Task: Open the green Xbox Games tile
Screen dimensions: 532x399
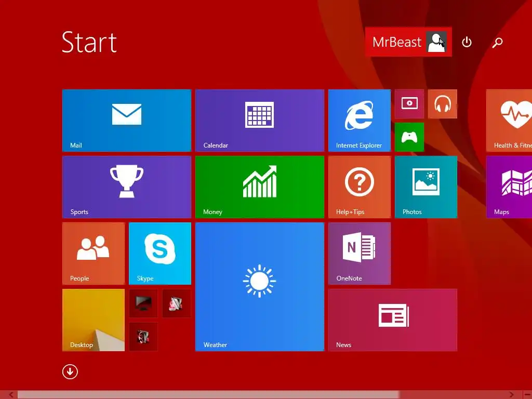Action: coord(409,137)
